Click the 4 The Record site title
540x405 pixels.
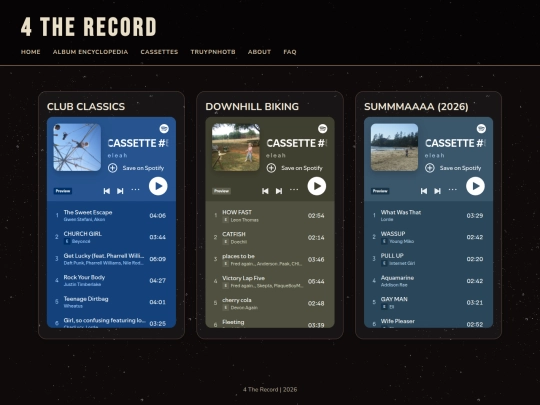(89, 27)
